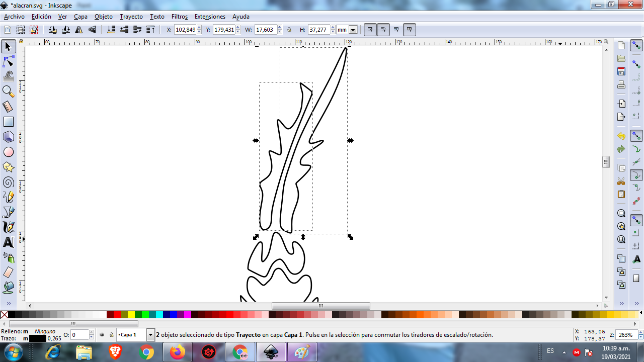Select the 3D box tool
Image resolution: width=644 pixels, height=362 pixels.
pos(8,137)
